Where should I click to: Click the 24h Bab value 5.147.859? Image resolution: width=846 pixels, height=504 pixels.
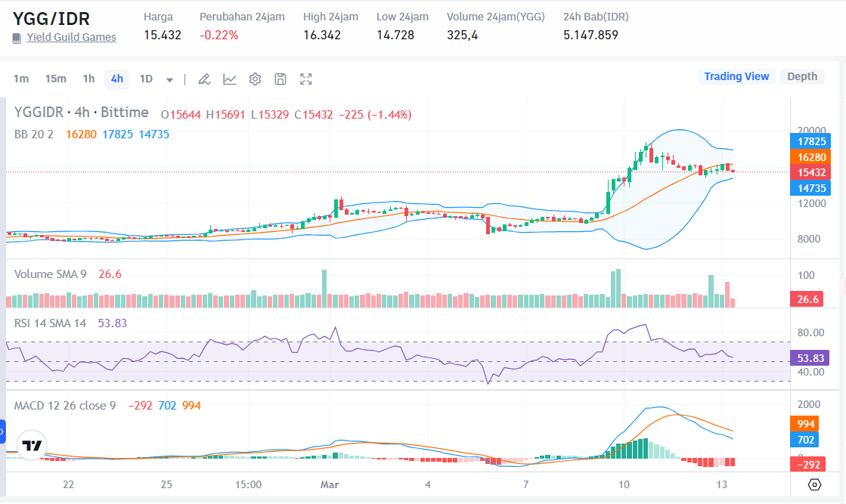(590, 35)
